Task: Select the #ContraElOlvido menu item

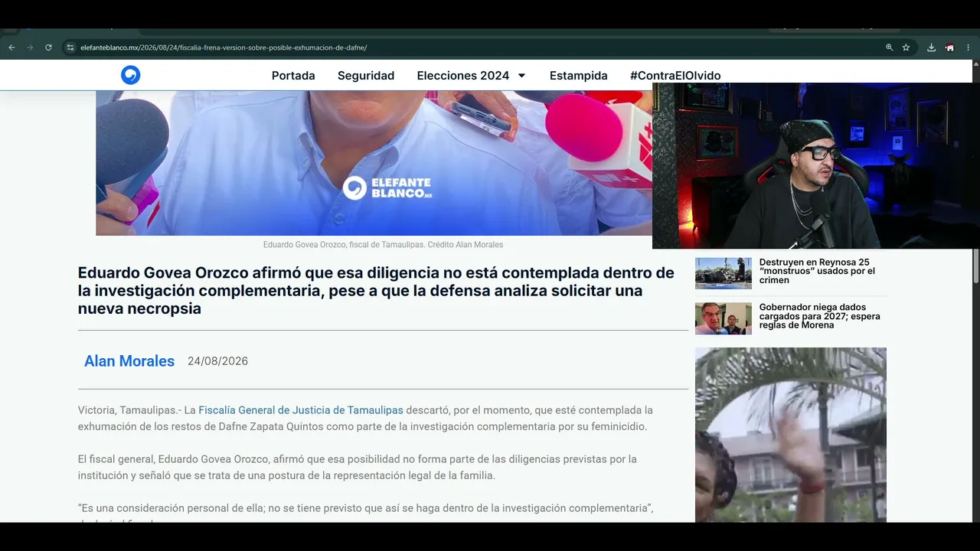Action: point(675,76)
